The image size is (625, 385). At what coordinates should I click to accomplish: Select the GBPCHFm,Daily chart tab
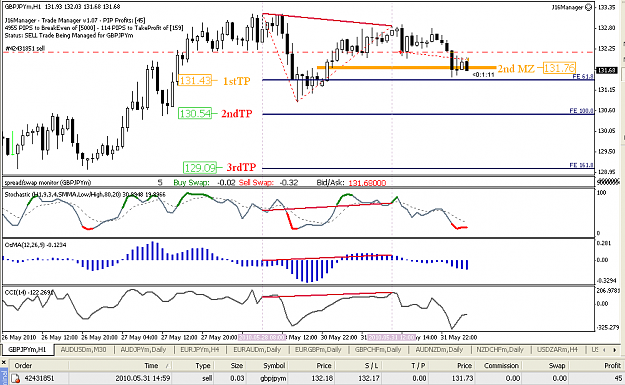pyautogui.click(x=378, y=350)
